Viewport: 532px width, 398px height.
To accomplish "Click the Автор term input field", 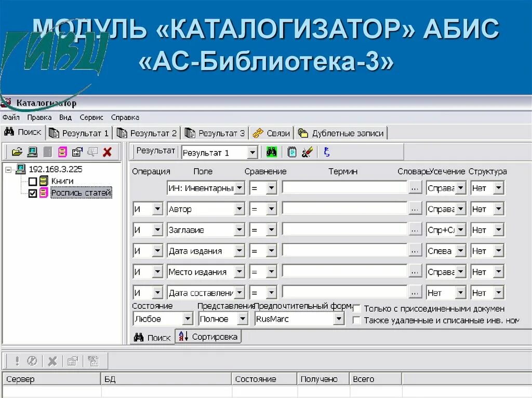I will pyautogui.click(x=344, y=209).
